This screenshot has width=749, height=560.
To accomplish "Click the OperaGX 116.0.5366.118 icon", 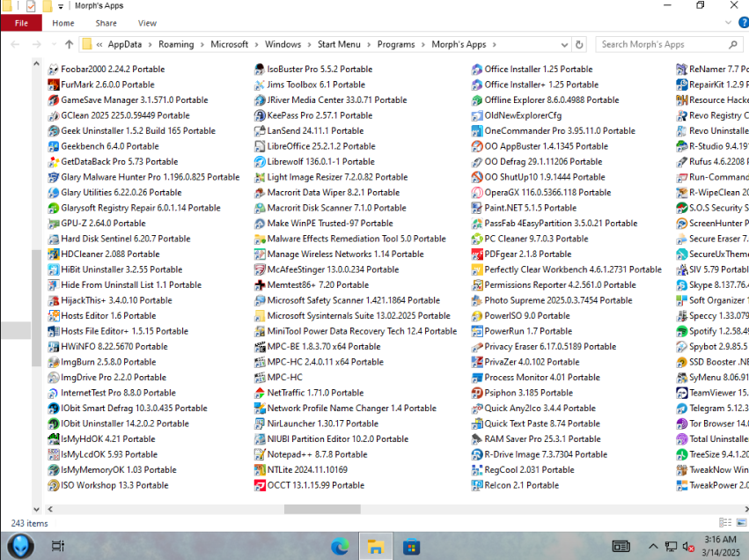I will 477,193.
